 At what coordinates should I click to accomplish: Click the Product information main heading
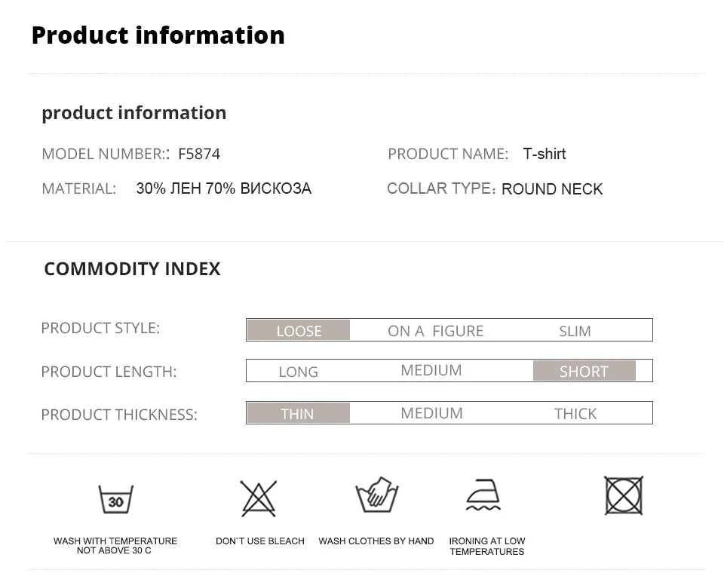(x=158, y=35)
